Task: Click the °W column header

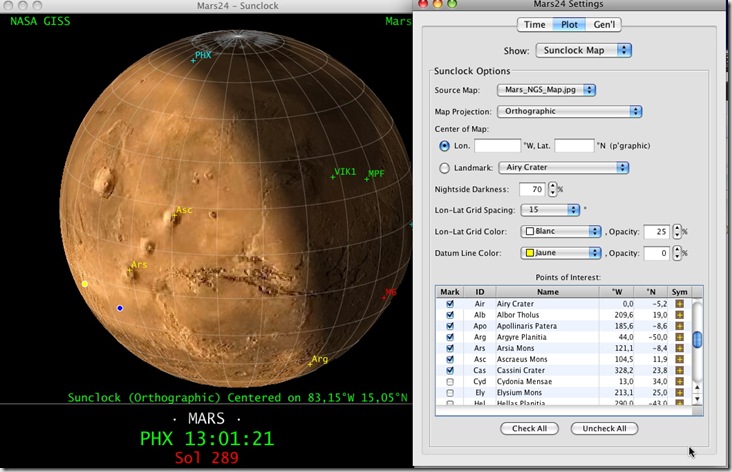Action: tap(617, 292)
